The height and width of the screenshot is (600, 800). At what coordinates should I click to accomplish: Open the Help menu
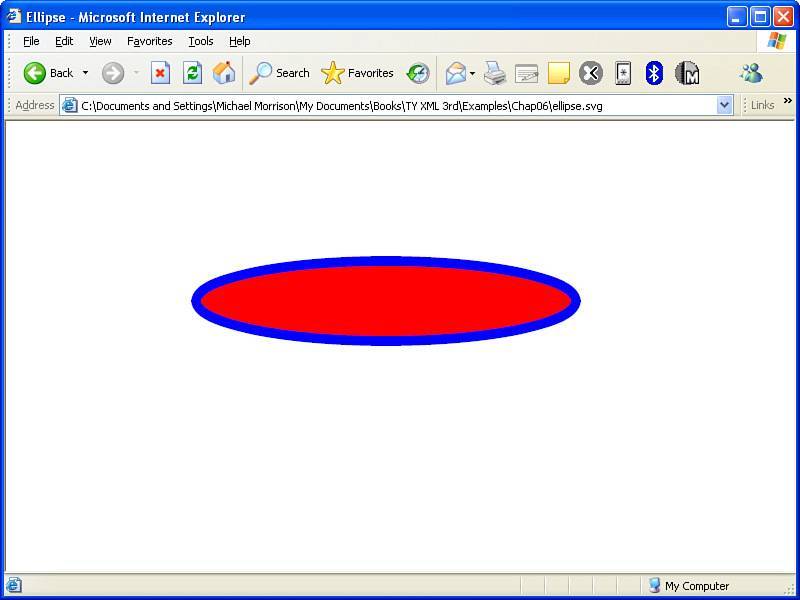(239, 41)
